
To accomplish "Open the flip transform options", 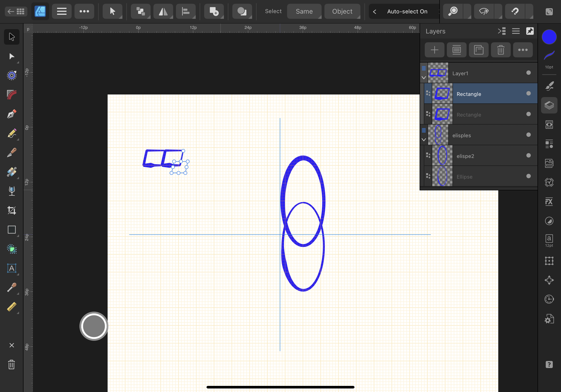I will [x=163, y=11].
